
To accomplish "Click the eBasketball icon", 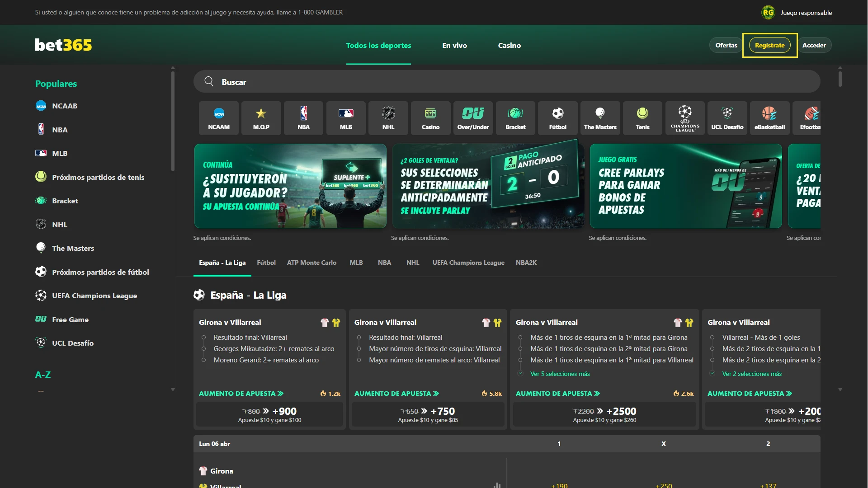I will pos(769,118).
